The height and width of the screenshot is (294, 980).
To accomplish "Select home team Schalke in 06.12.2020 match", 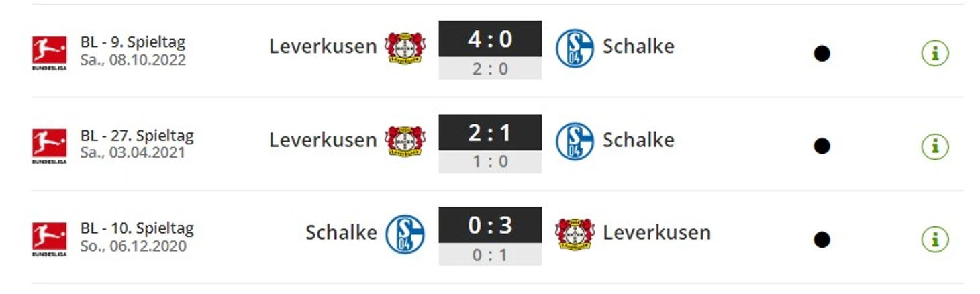I will coord(341,232).
